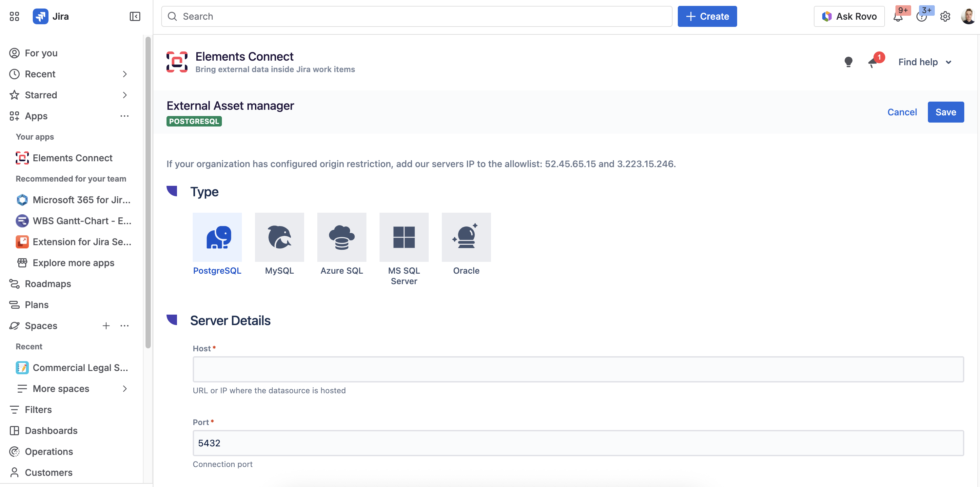Image resolution: width=980 pixels, height=487 pixels.
Task: Open the user profile avatar
Action: pyautogui.click(x=968, y=16)
